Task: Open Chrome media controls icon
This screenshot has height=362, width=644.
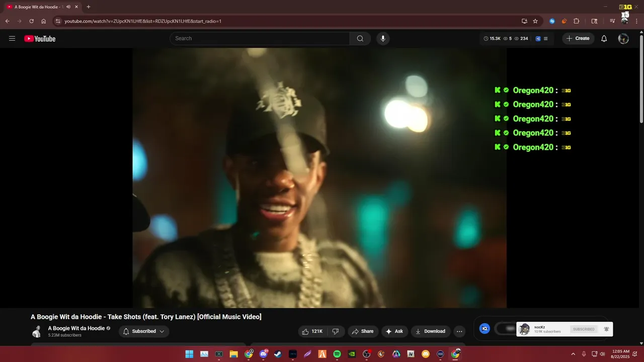Action: (612, 21)
